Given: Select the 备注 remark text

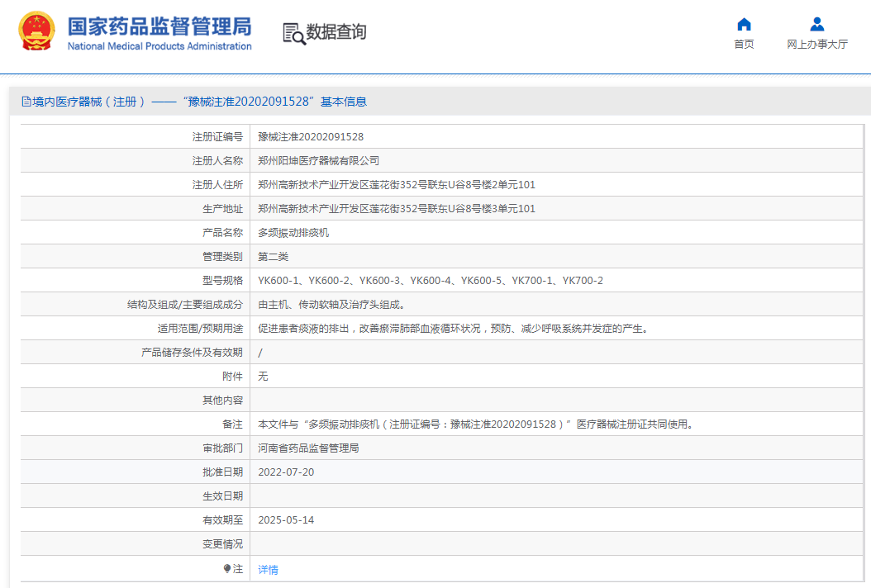Looking at the screenshot, I should click(x=475, y=424).
